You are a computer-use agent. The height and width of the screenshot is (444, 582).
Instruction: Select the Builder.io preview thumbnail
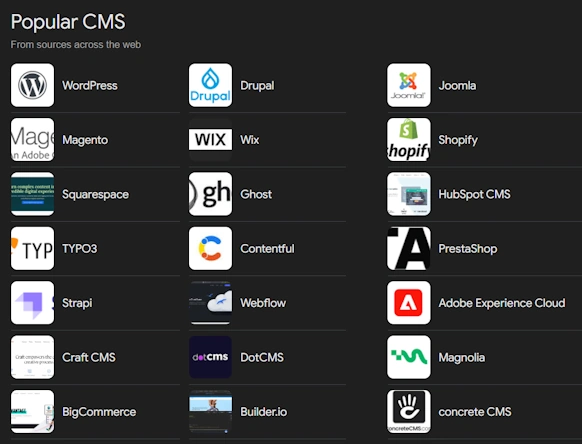(210, 411)
